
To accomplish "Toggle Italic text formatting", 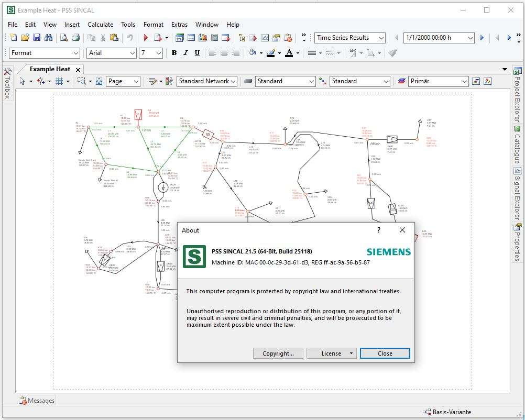I will (185, 53).
